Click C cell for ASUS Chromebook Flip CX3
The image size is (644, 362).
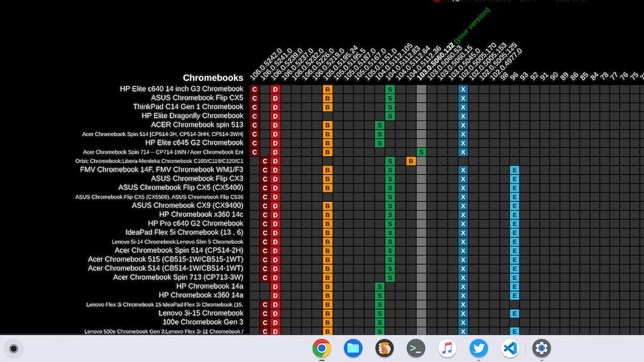[x=265, y=179]
